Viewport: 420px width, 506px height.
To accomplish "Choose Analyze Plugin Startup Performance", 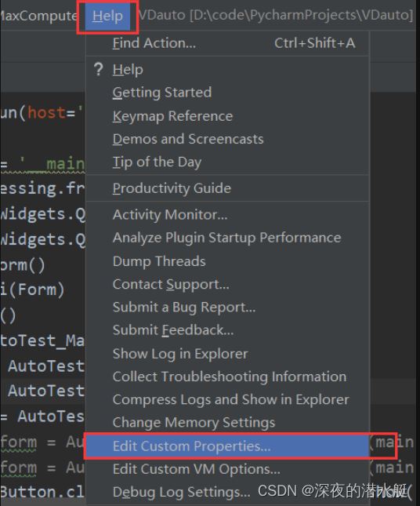I will pyautogui.click(x=227, y=238).
